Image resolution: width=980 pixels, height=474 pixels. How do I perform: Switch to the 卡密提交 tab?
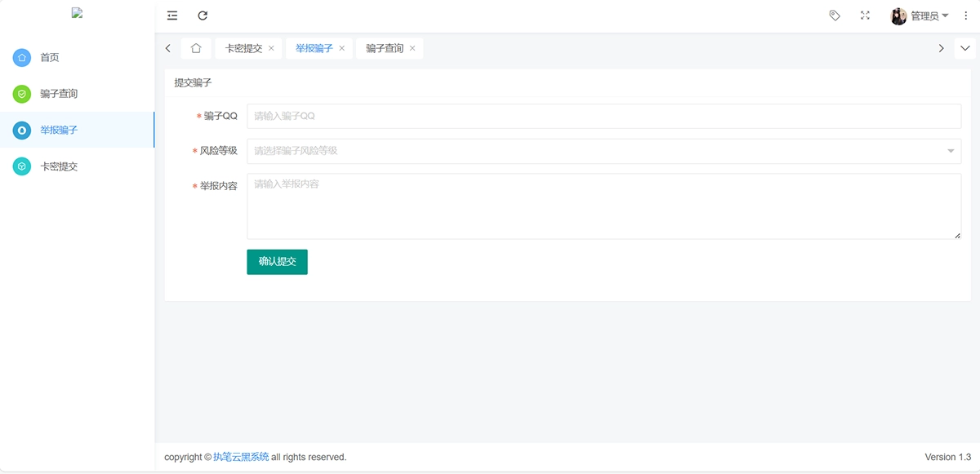243,48
